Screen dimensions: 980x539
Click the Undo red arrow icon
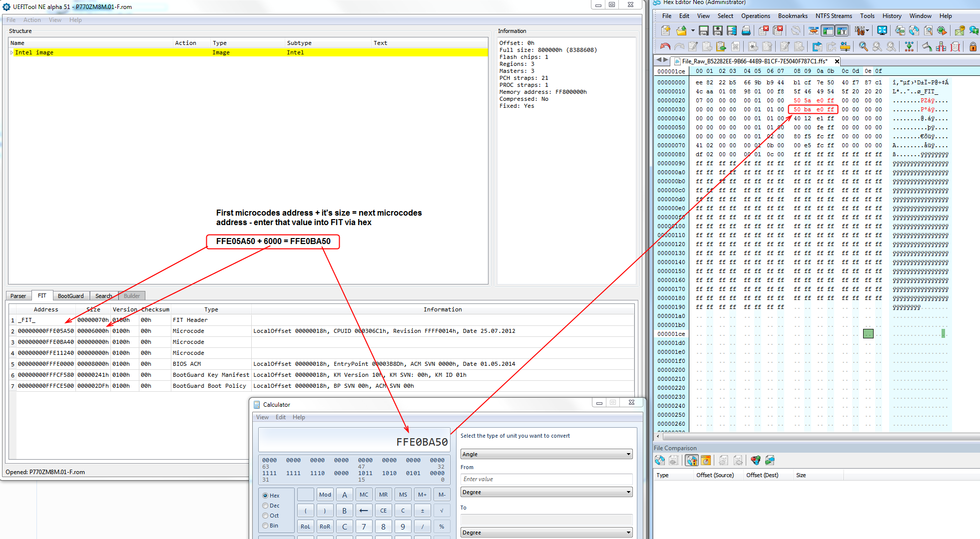point(665,46)
